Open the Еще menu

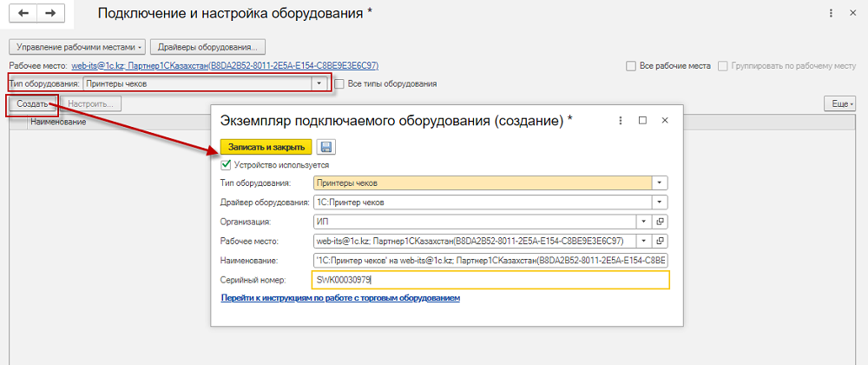[839, 103]
